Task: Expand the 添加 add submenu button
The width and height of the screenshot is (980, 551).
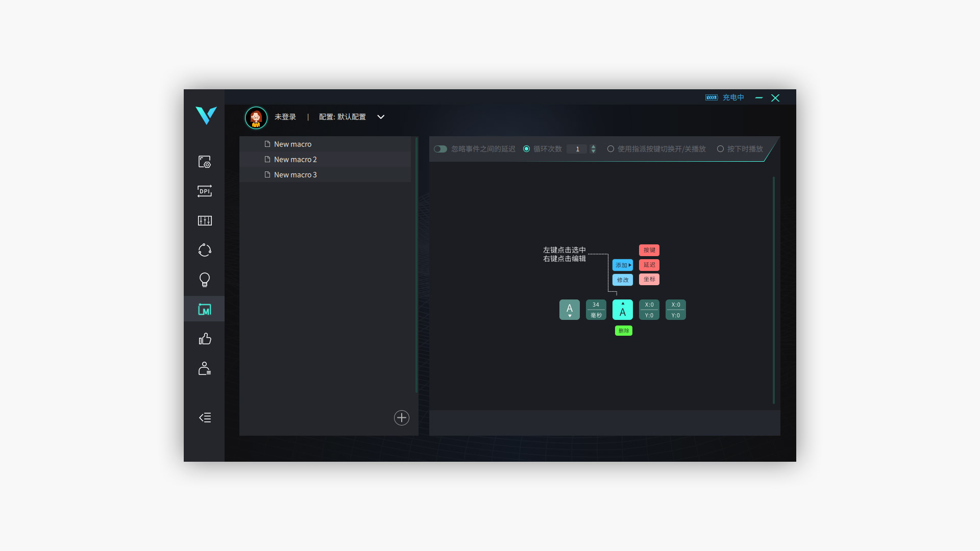Action: pyautogui.click(x=623, y=265)
